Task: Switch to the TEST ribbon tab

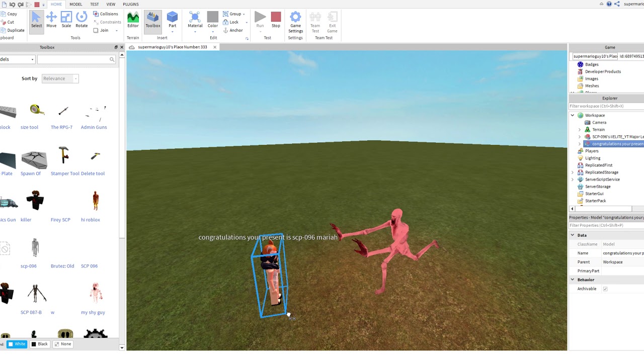Action: 95,4
